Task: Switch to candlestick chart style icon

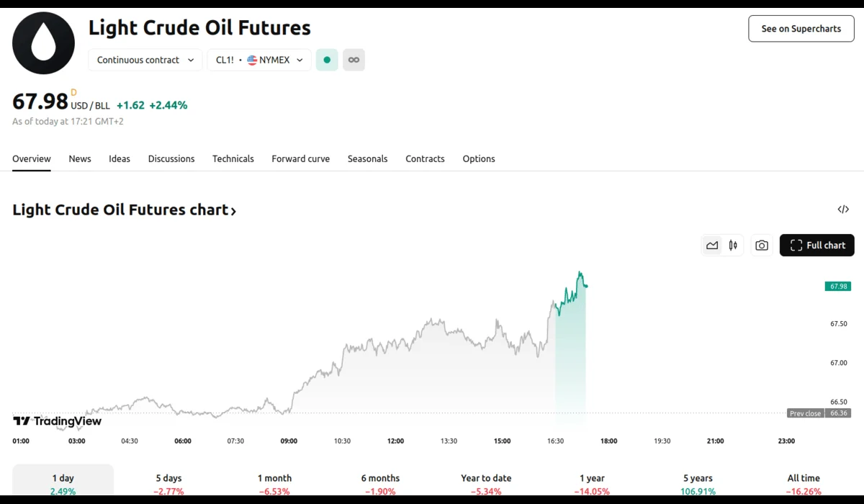Action: (x=733, y=246)
